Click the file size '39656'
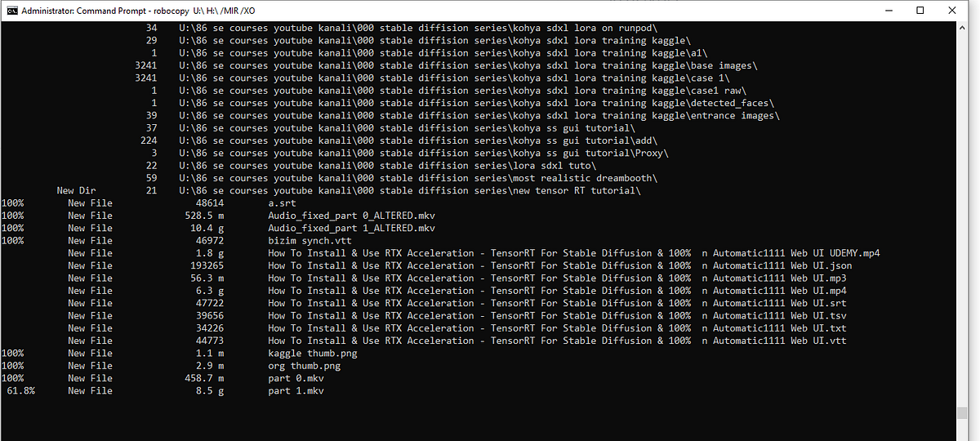Viewport: 980px width, 441px height. (x=210, y=315)
